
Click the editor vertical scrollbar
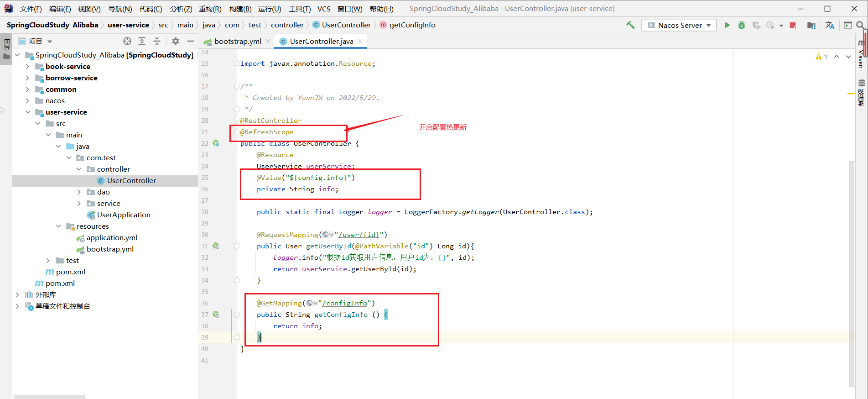click(852, 273)
